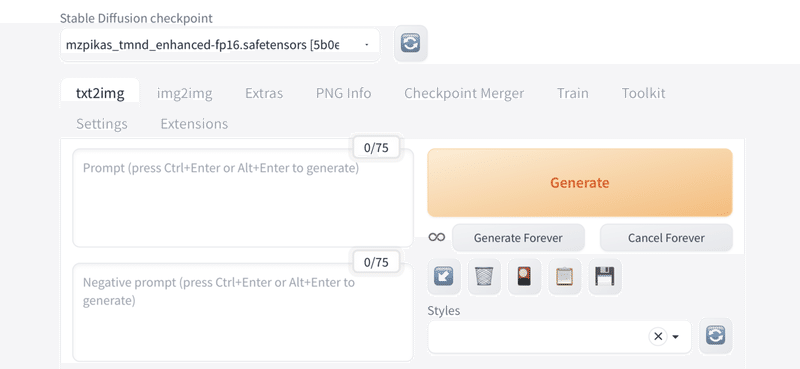
Task: Click the blue arrow read-parameters icon
Action: 443,277
